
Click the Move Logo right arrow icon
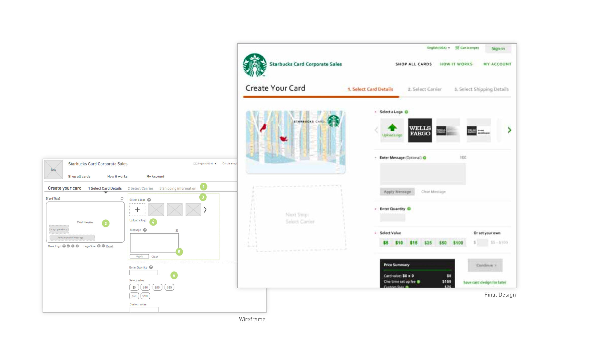coord(77,246)
